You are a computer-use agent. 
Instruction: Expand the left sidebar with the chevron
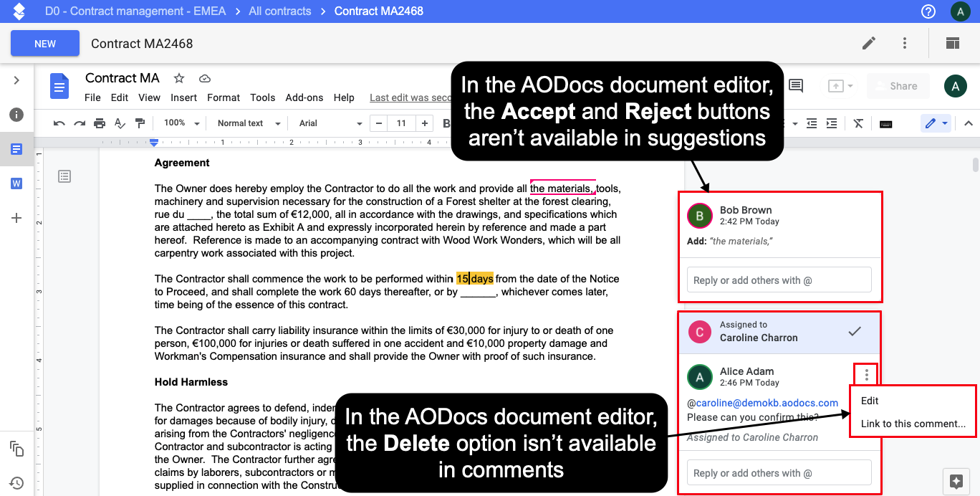pyautogui.click(x=16, y=80)
